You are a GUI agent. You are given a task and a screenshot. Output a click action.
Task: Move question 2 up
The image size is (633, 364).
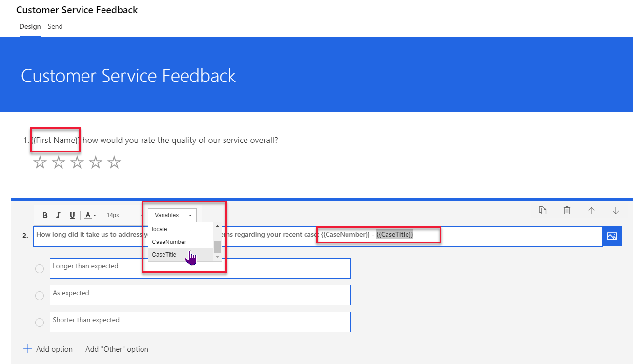[592, 210]
